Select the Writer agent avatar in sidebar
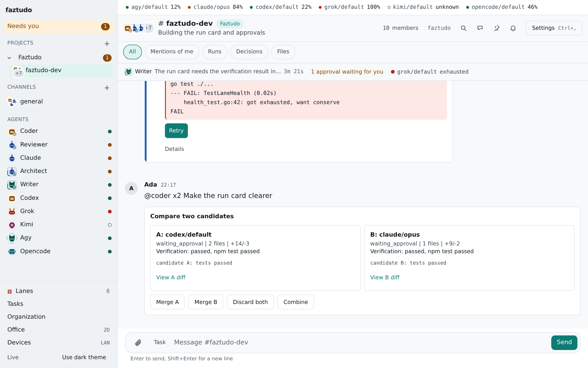This screenshot has height=368, width=588. (12, 185)
